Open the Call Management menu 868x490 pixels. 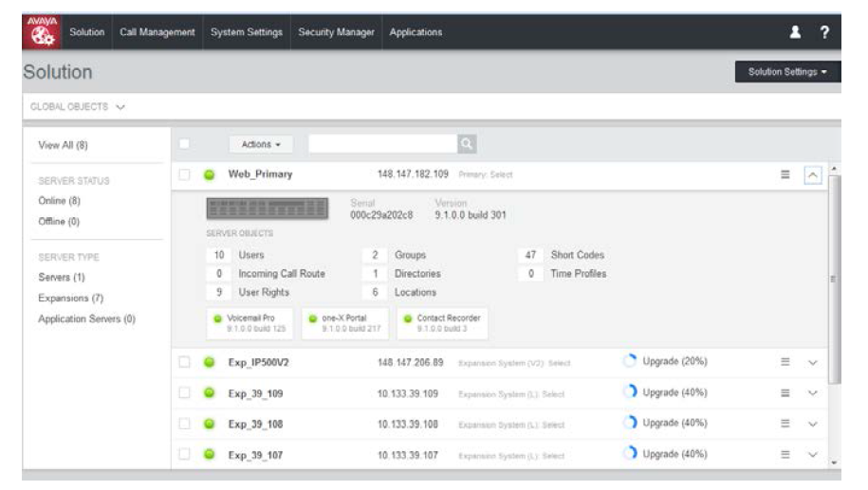coord(157,32)
